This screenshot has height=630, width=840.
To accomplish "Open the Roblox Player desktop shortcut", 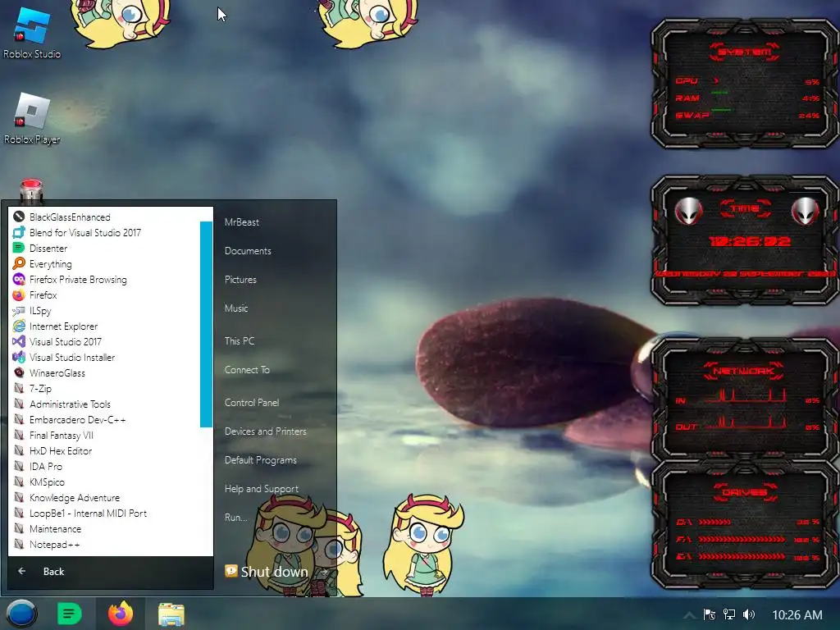I will pos(32,119).
